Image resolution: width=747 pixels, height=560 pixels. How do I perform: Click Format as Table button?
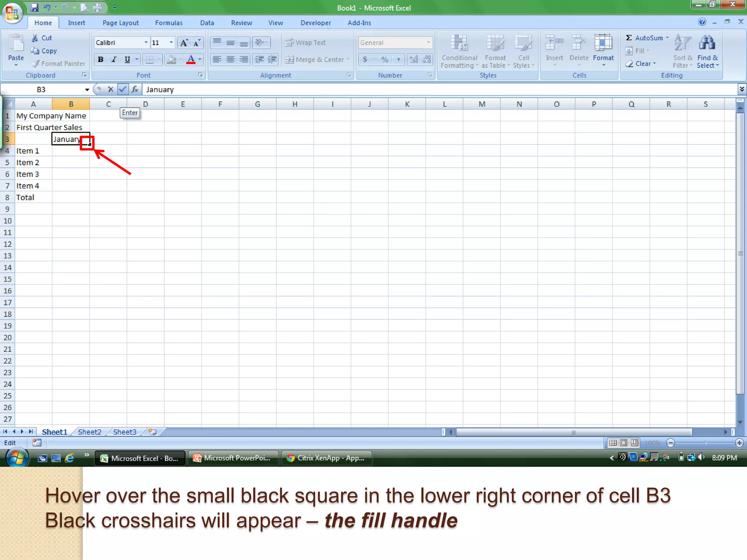495,51
